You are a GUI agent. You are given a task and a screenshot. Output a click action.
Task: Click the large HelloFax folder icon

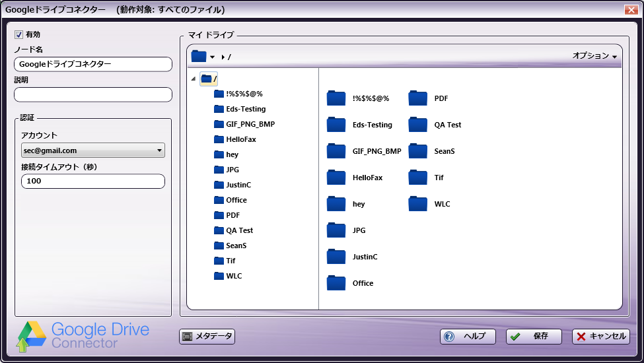[336, 177]
